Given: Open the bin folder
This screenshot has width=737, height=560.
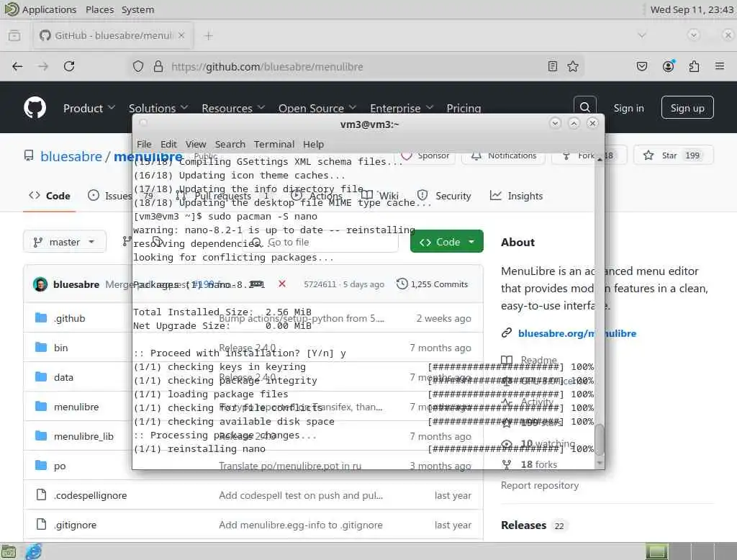Looking at the screenshot, I should coord(60,348).
